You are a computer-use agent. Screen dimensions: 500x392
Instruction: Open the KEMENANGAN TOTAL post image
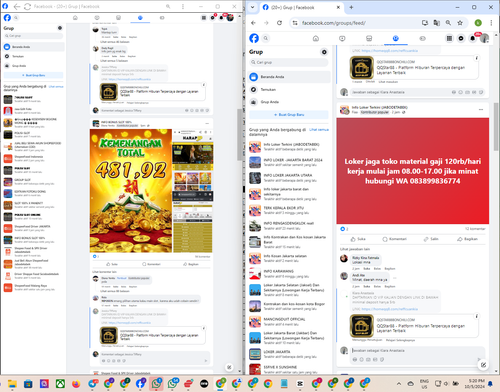[131, 191]
